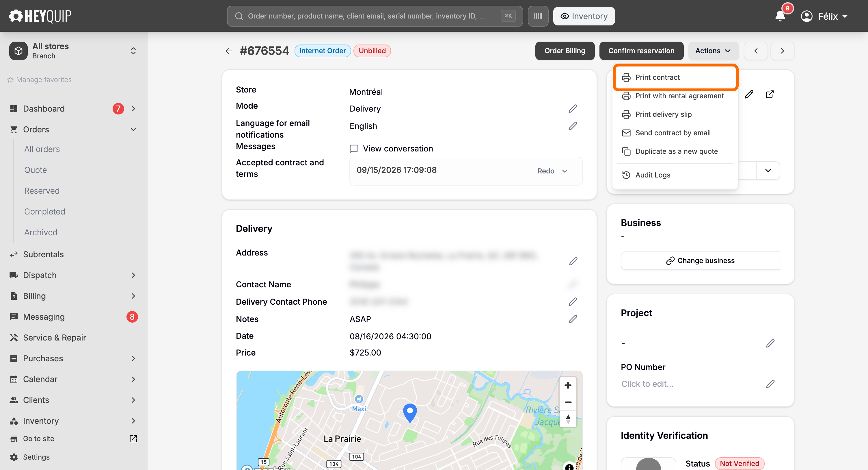Edit the Project pencil icon

pyautogui.click(x=770, y=343)
